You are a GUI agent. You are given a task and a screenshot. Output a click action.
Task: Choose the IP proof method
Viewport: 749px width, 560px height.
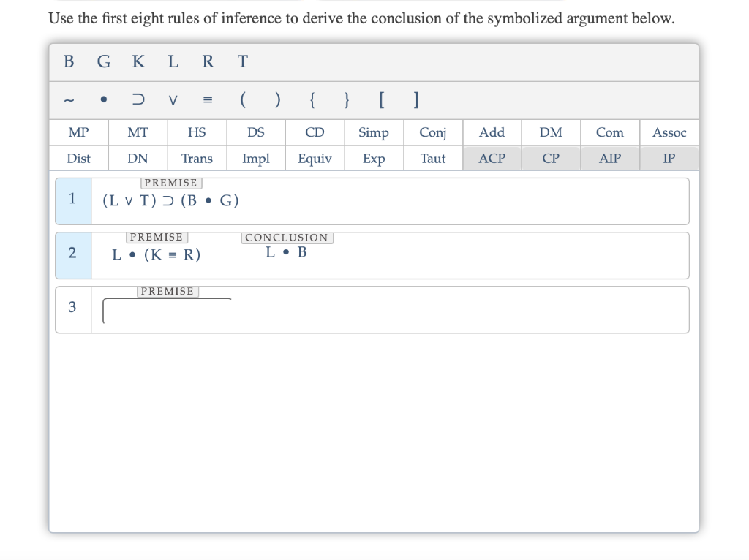click(669, 158)
